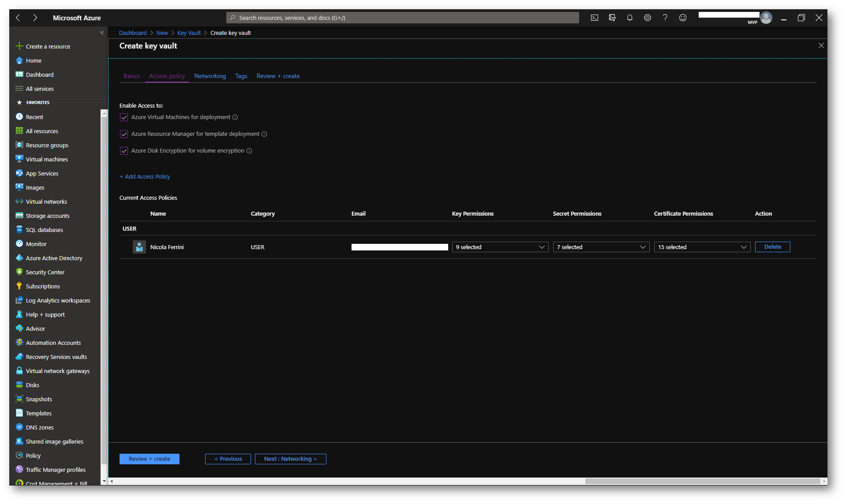
Task: Open Log Analytics workspaces in the sidebar
Action: tap(58, 300)
